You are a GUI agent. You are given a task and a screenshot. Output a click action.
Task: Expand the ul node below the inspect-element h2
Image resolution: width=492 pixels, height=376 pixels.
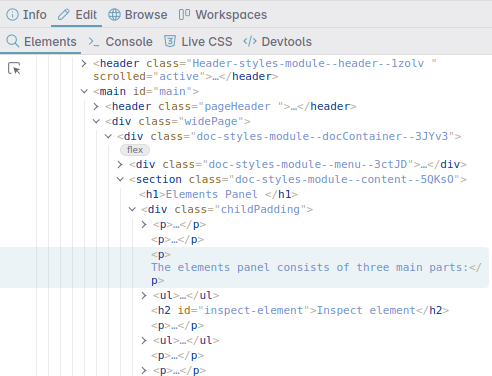[144, 340]
